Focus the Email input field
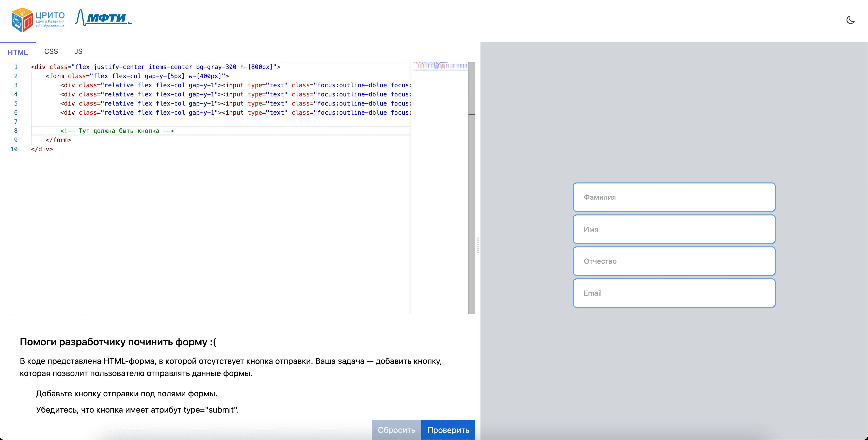This screenshot has height=440, width=868. tap(674, 293)
